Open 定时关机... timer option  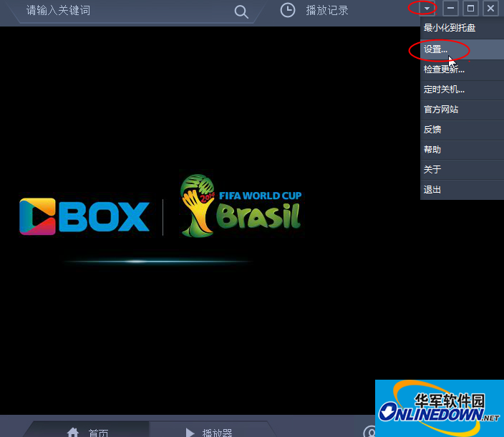pyautogui.click(x=444, y=90)
